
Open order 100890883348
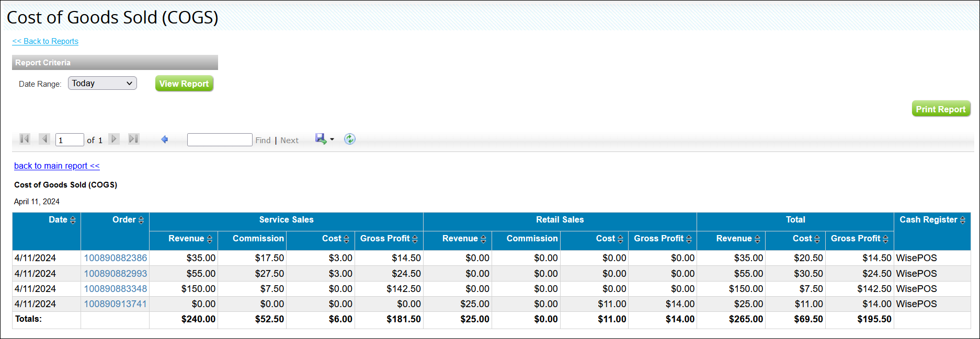coord(116,289)
